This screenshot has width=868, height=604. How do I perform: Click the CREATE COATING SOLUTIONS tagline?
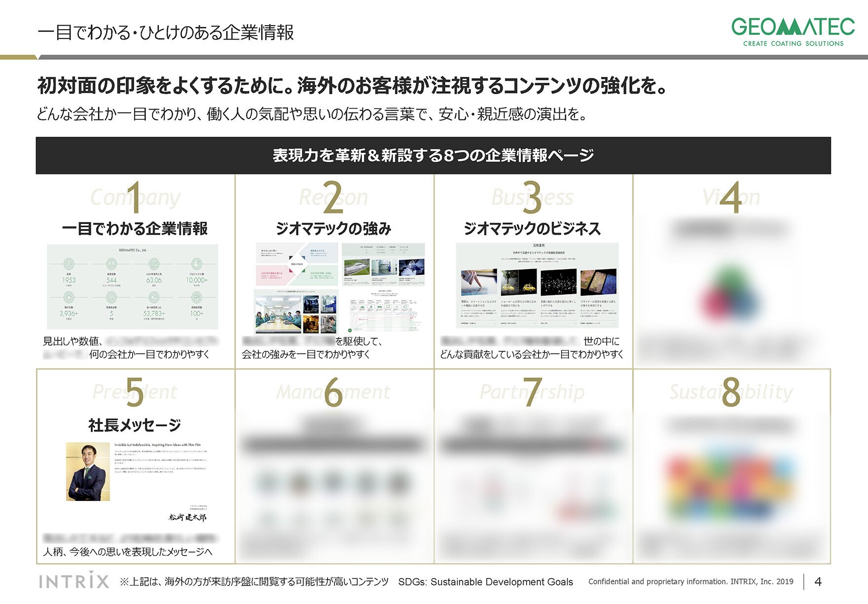[x=793, y=43]
